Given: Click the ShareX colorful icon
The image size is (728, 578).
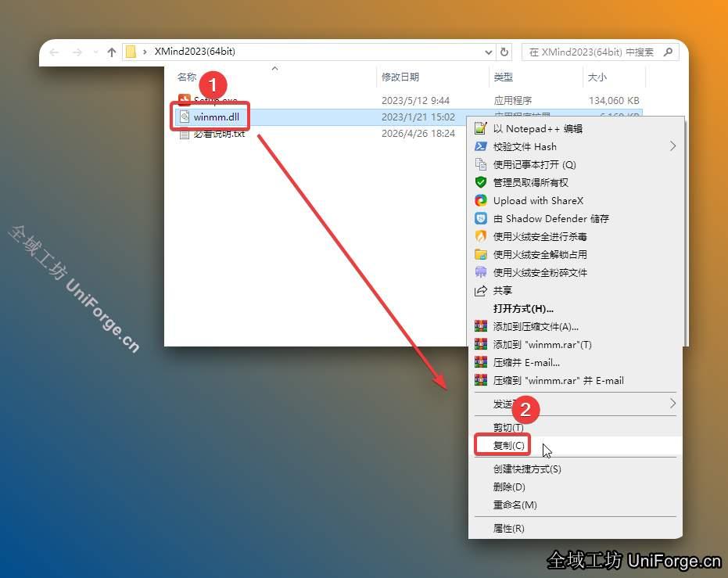Looking at the screenshot, I should tap(481, 200).
